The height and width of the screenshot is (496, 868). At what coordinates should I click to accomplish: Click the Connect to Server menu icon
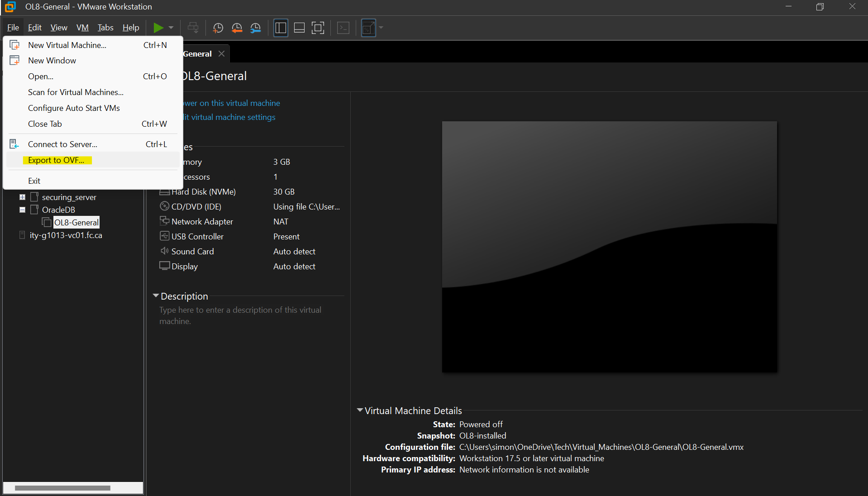(14, 144)
